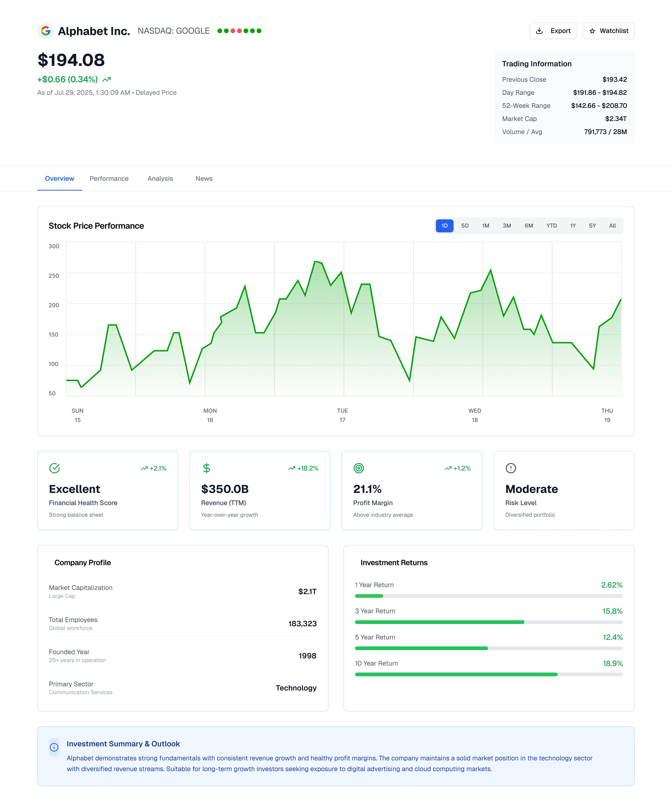
Task: Select the All chart time range
Action: [612, 225]
